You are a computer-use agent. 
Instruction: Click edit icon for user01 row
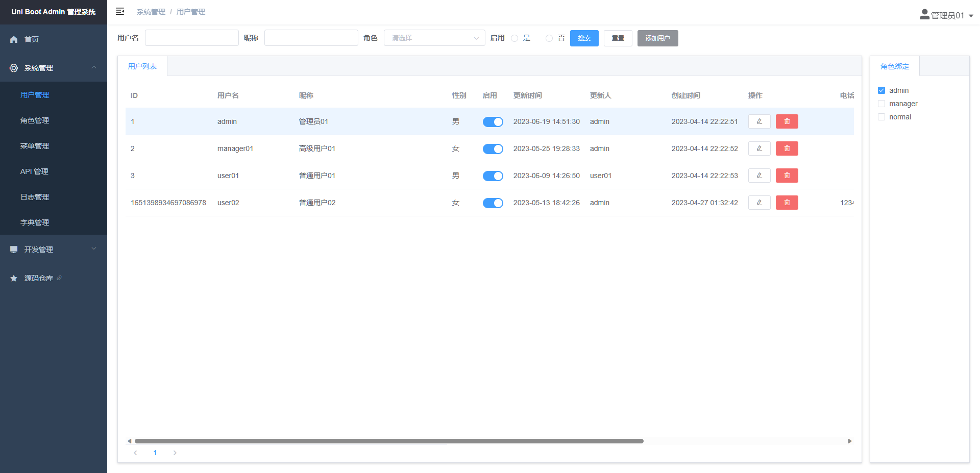(x=759, y=176)
